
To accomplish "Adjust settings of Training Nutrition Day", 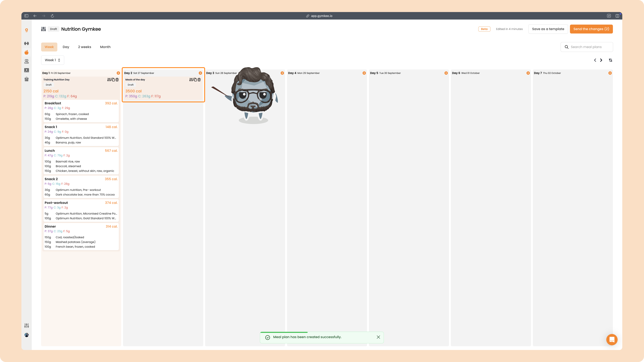I will [x=109, y=79].
